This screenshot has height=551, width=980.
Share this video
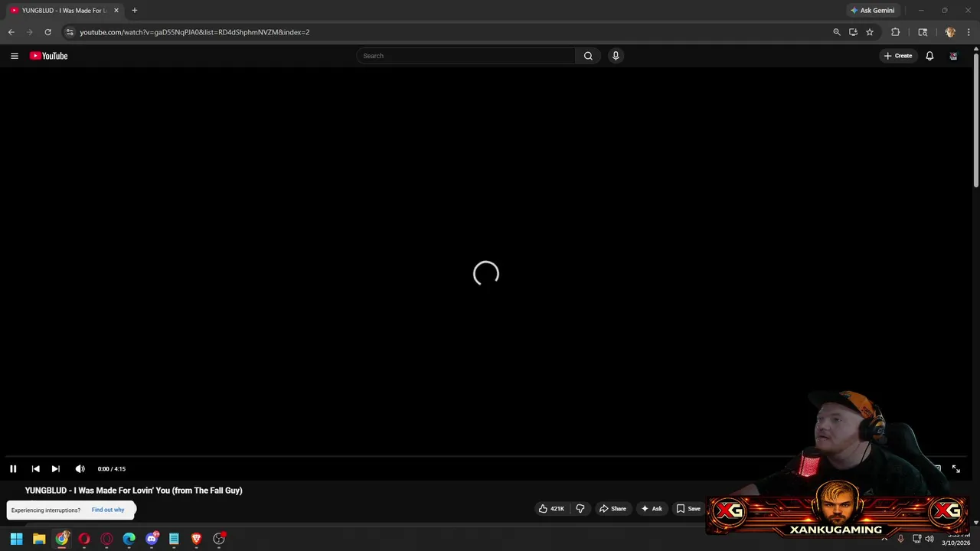coord(612,509)
